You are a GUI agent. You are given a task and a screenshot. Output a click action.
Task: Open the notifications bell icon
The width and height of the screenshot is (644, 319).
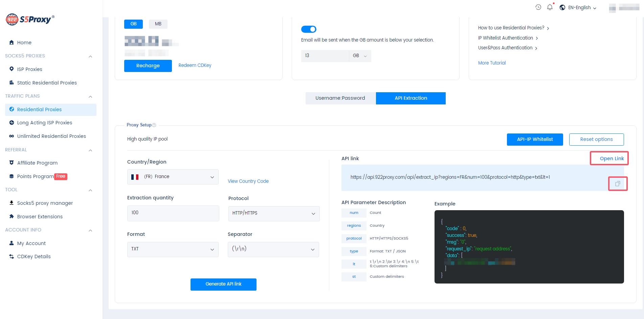[x=550, y=7]
